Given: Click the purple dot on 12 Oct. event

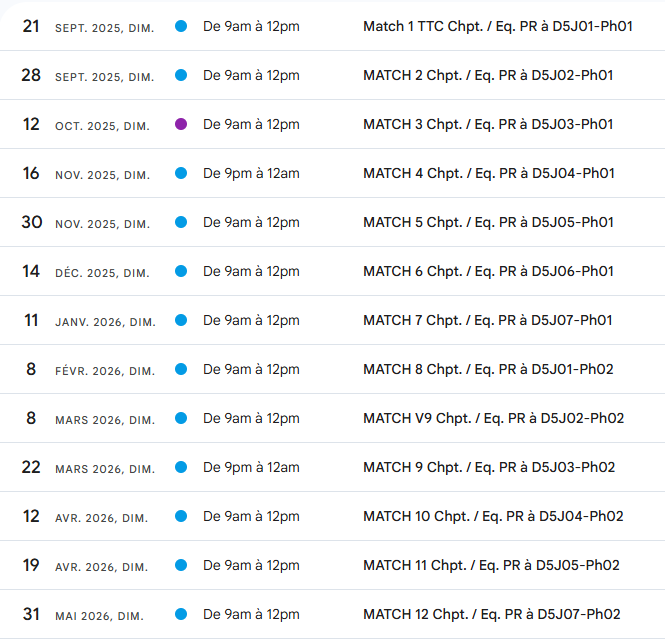Looking at the screenshot, I should point(181,124).
